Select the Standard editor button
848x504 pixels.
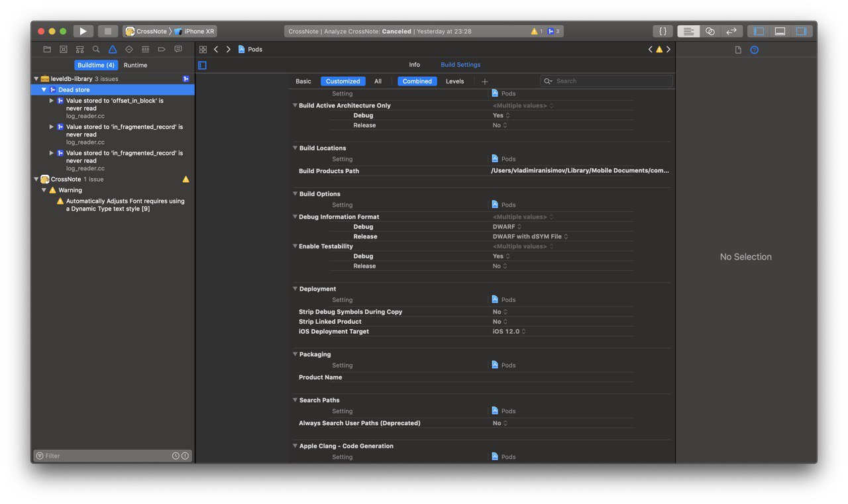pyautogui.click(x=688, y=31)
